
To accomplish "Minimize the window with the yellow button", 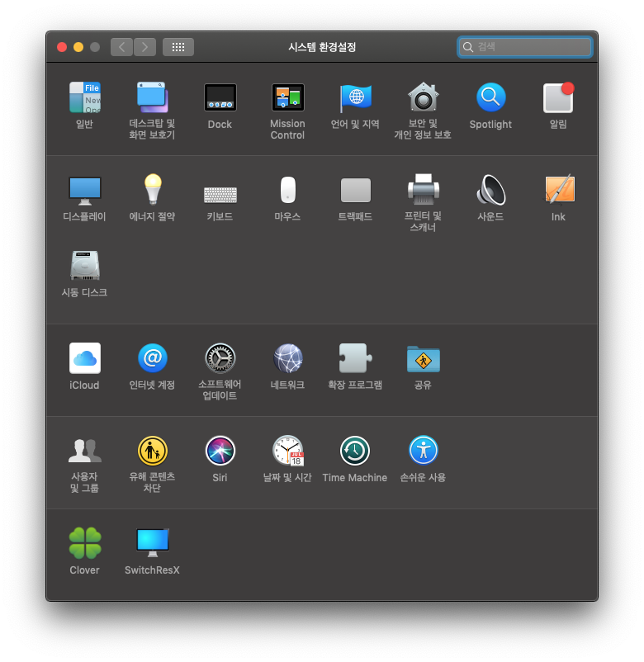I will (x=78, y=47).
